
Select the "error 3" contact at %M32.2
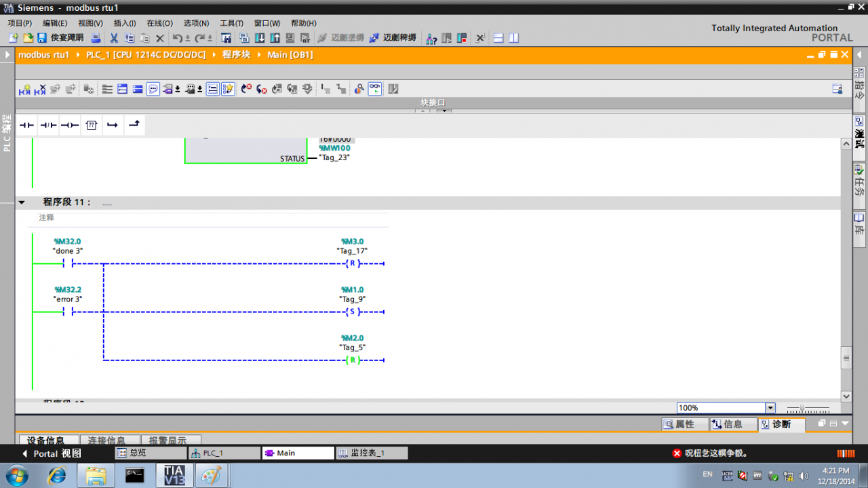67,312
